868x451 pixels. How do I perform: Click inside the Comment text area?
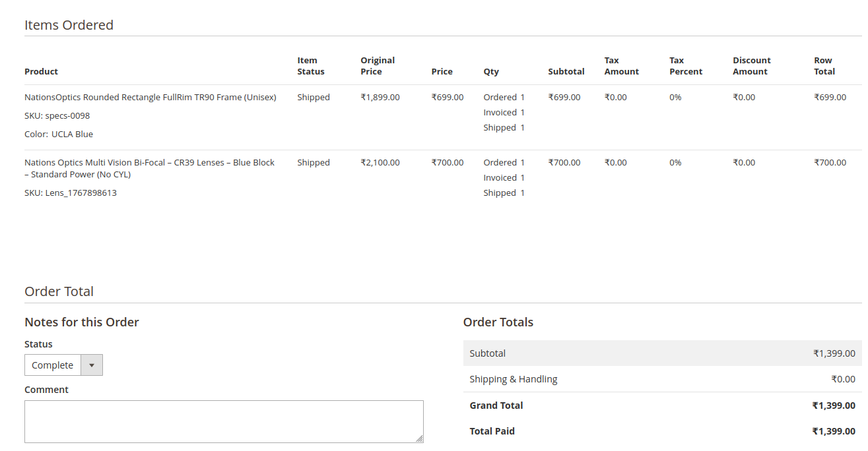point(223,421)
